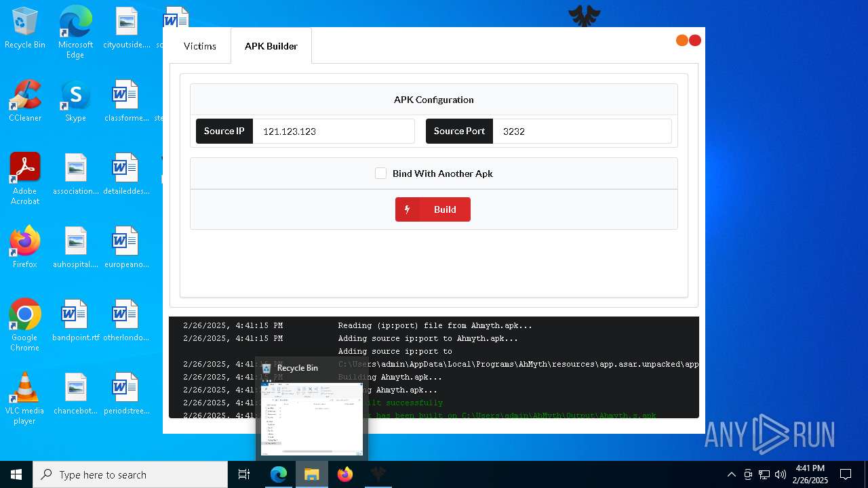Open Adobe Acrobat desktop shortcut
This screenshot has height=488, width=868.
pyautogui.click(x=25, y=179)
